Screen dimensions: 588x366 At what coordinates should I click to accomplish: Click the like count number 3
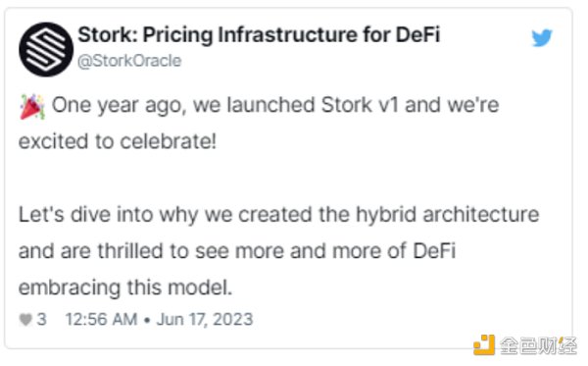pyautogui.click(x=41, y=320)
